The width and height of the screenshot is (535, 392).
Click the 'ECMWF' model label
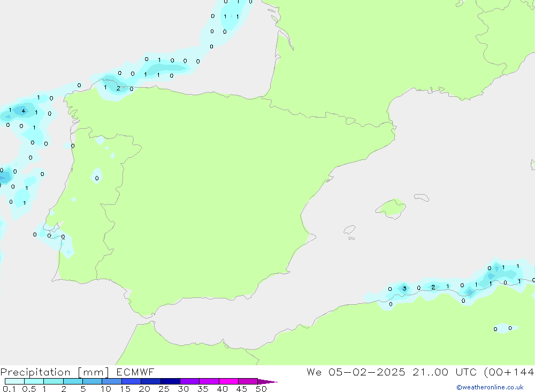[x=135, y=372]
